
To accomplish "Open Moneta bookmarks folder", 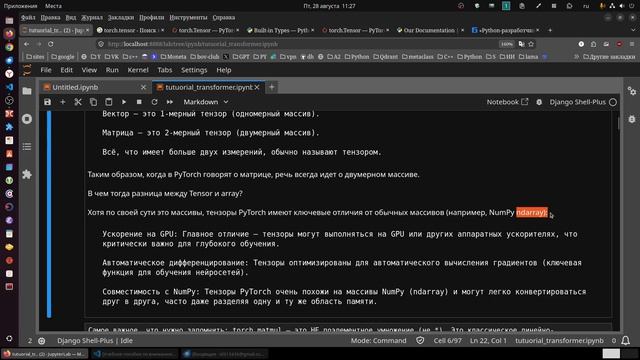I will pos(173,57).
